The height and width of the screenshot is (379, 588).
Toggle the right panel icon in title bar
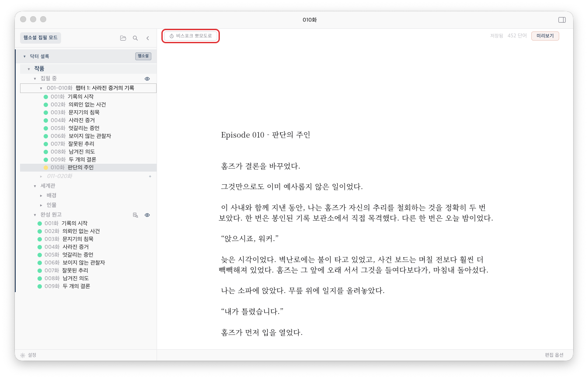pyautogui.click(x=562, y=20)
